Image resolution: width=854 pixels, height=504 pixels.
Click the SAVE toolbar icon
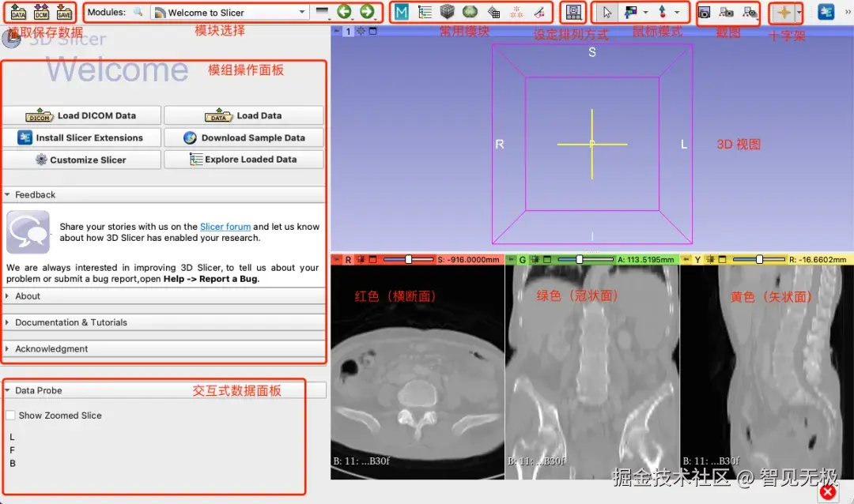point(64,12)
